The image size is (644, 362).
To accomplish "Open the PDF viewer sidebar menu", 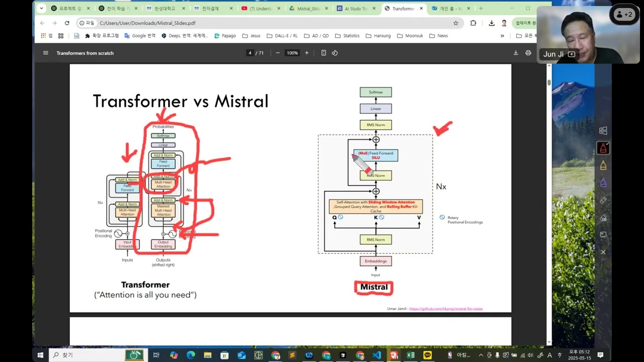I will (45, 53).
